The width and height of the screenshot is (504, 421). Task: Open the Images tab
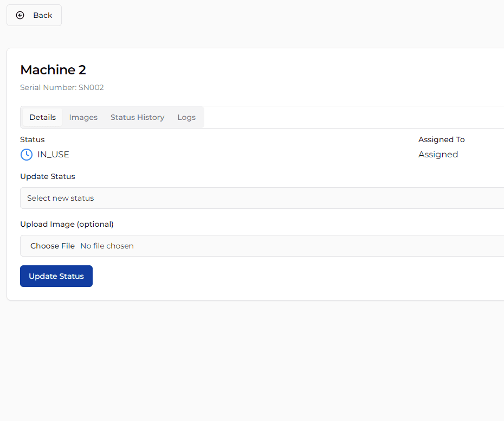(x=83, y=117)
